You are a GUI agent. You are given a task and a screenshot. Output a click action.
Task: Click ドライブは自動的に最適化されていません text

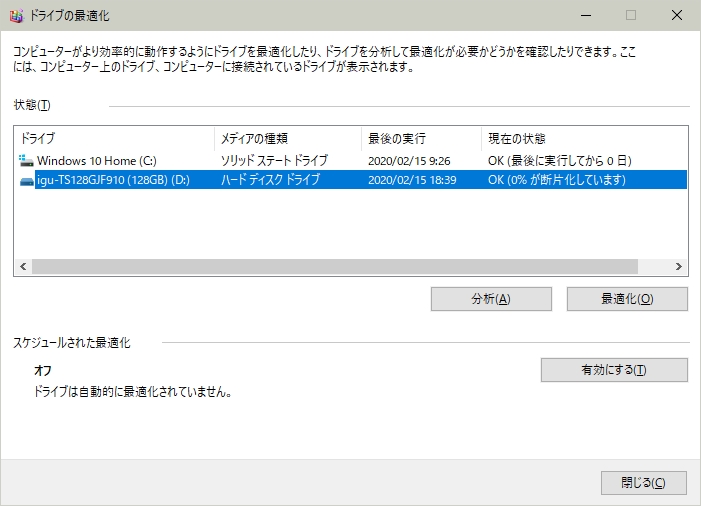click(x=133, y=392)
